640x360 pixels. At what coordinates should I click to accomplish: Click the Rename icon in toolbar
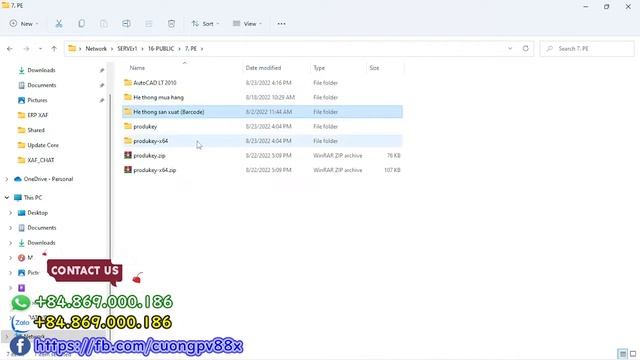(x=127, y=24)
